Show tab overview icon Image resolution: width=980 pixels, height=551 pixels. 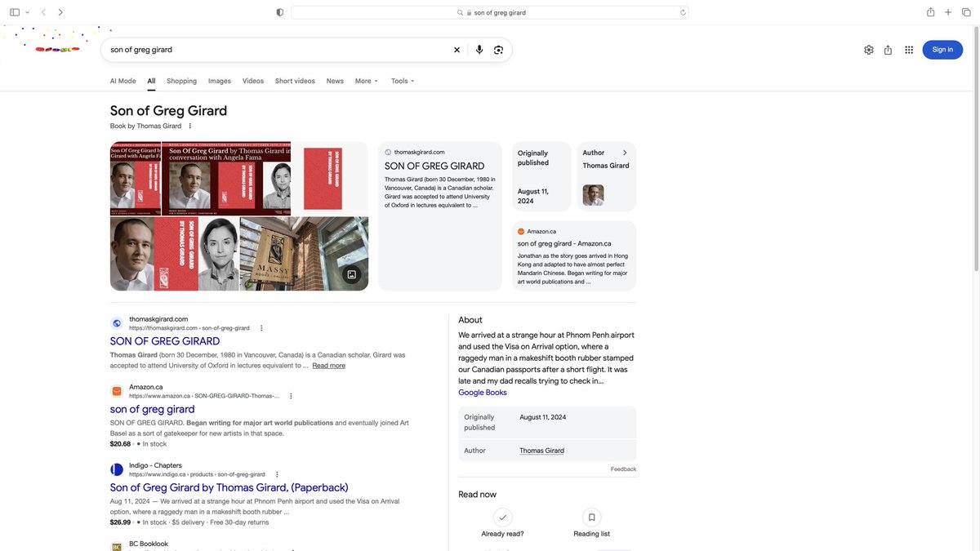966,12
